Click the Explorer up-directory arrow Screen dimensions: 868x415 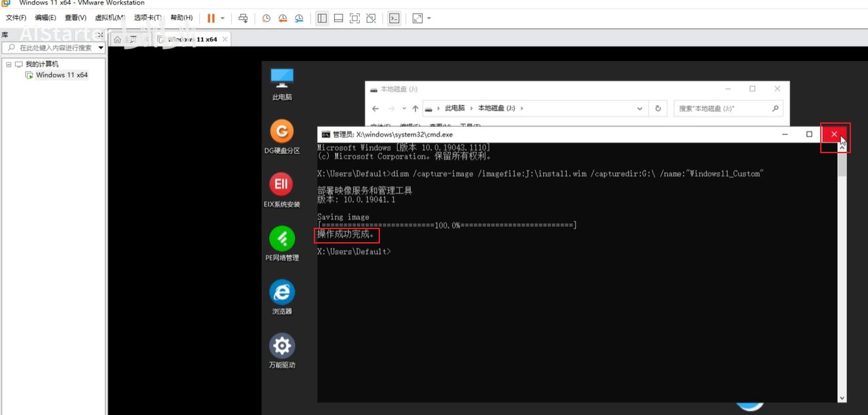tap(415, 109)
